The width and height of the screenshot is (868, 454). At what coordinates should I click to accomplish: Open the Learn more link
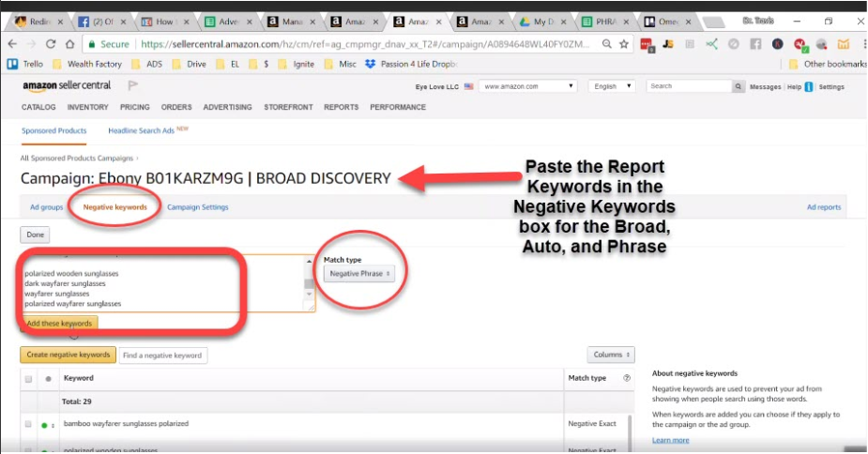coord(670,440)
